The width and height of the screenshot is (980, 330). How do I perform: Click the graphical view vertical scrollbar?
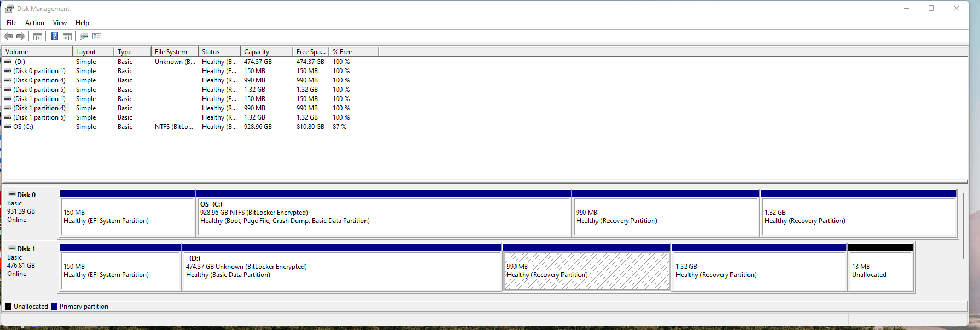point(964,226)
